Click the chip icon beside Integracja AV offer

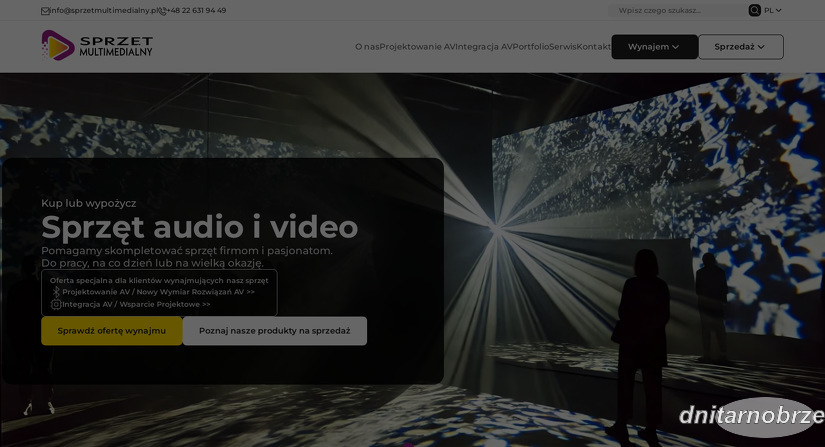click(56, 304)
